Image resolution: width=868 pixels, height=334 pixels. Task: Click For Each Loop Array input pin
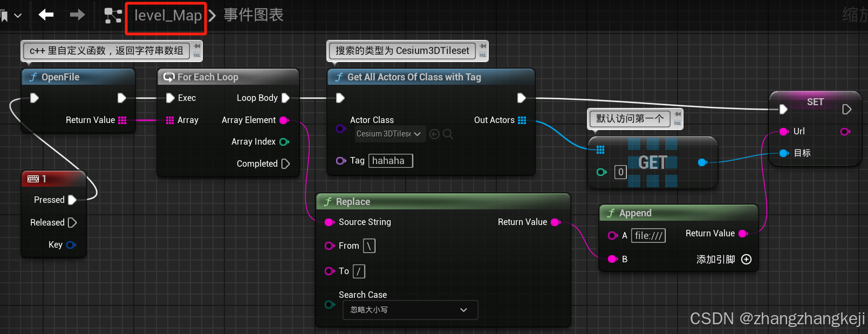pos(170,120)
